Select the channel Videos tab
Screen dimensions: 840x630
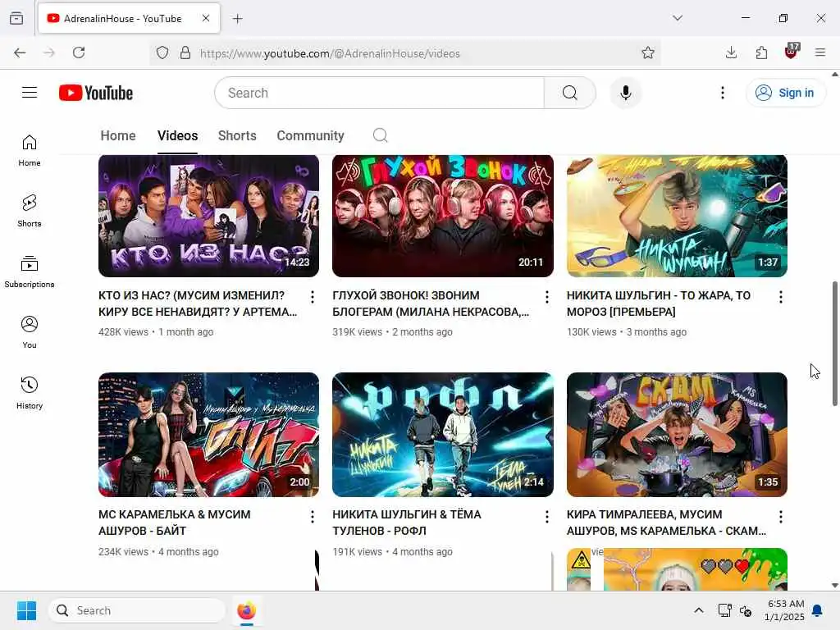point(177,135)
